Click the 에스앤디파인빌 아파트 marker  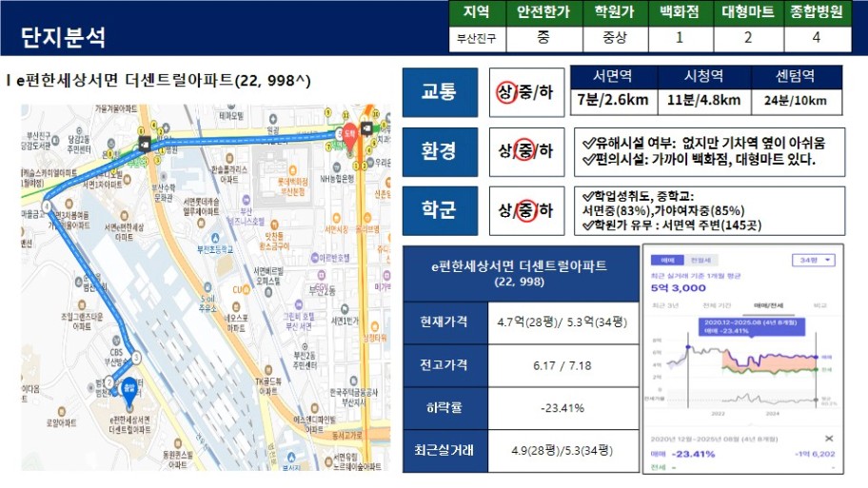[314, 408]
